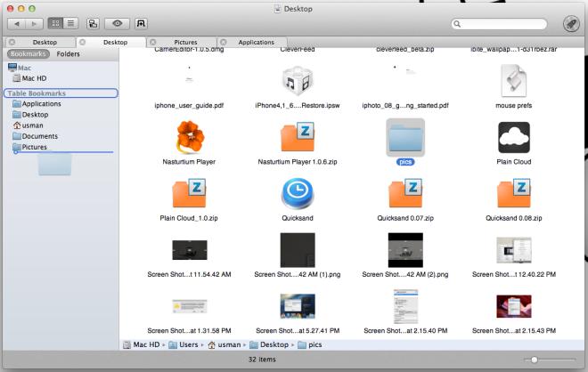Go to Desktop in the path bar

269,344
